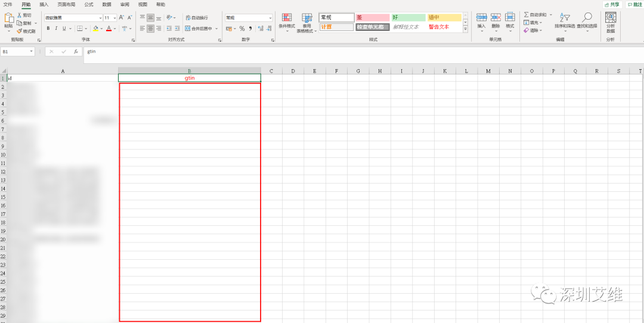Click the Comments (批注) button
The width and height of the screenshot is (644, 323).
634,5
